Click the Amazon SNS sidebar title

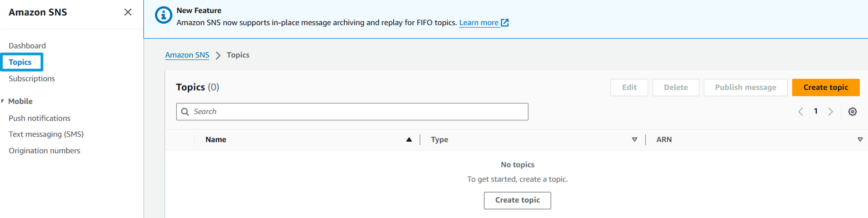pyautogui.click(x=38, y=12)
